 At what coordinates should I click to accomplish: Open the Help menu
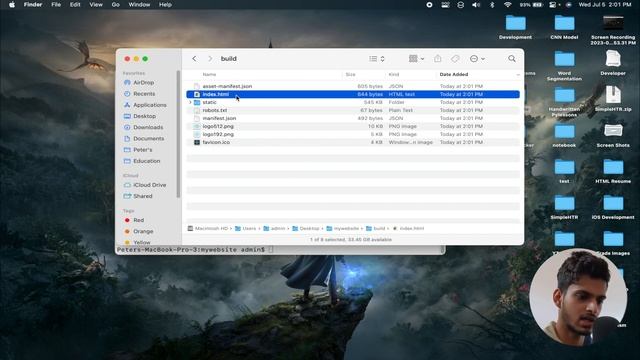tap(165, 5)
